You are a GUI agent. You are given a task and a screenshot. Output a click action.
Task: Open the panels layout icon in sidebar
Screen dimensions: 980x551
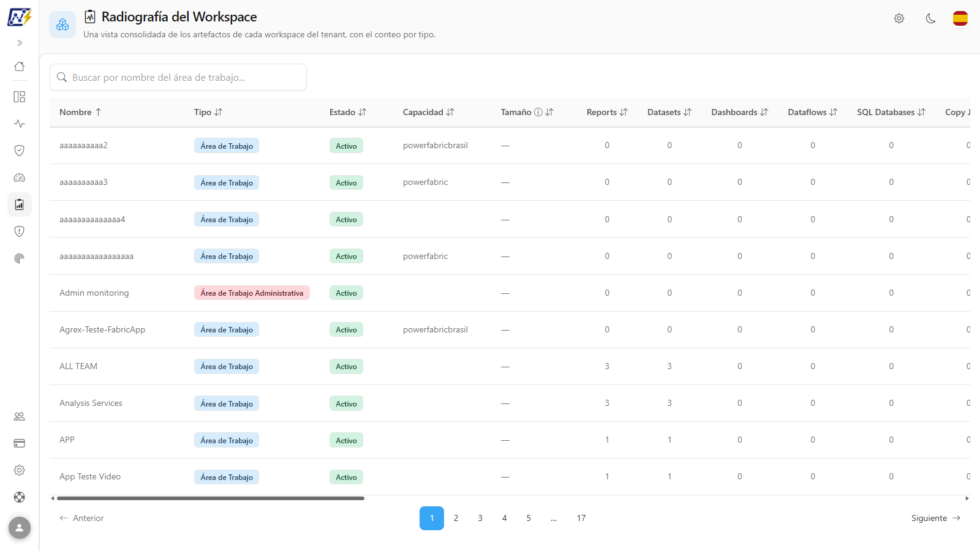click(20, 97)
